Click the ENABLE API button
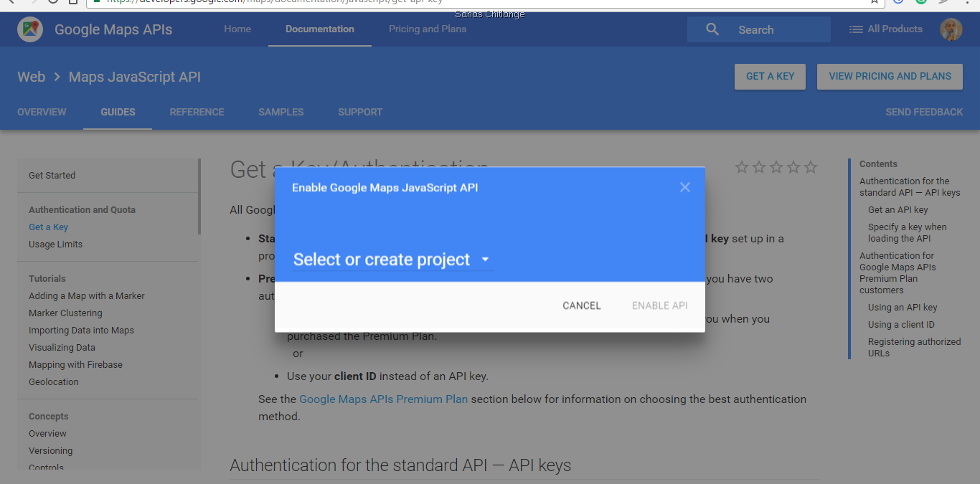980x484 pixels. [x=660, y=305]
